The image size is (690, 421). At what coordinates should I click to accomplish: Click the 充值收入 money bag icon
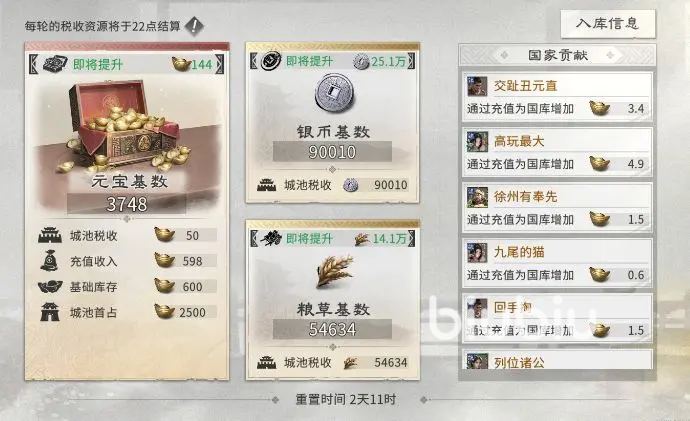click(49, 261)
